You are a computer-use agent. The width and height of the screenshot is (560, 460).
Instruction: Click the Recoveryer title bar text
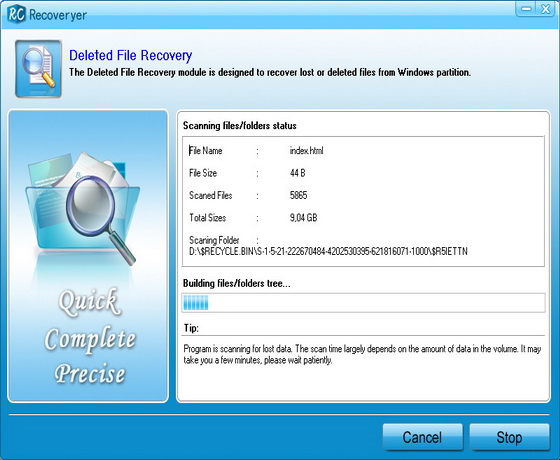coord(58,15)
